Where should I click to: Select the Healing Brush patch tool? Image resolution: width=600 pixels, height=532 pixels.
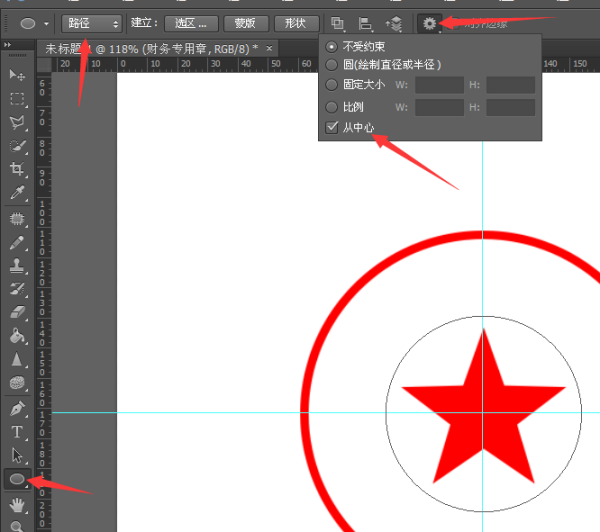tap(17, 219)
